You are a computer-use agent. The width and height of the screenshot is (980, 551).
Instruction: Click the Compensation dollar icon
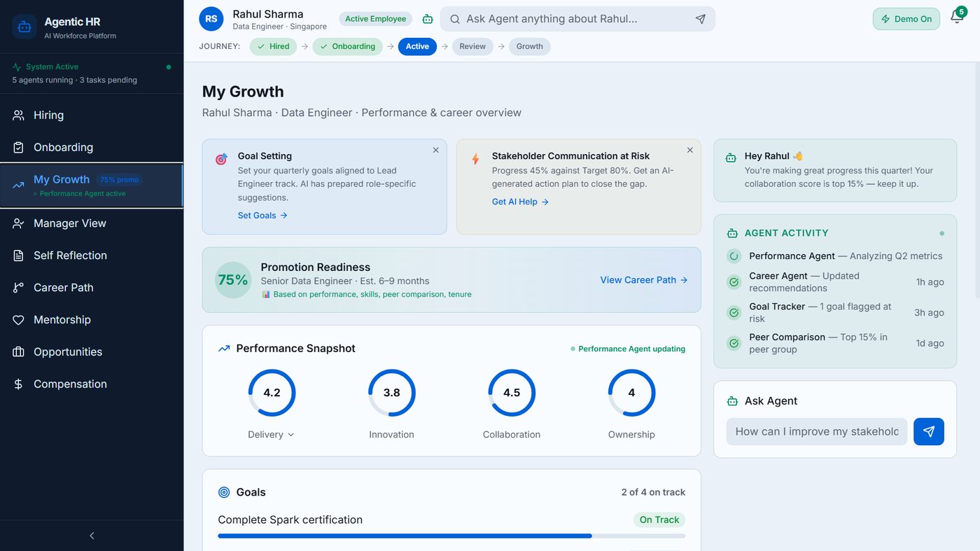pyautogui.click(x=18, y=384)
